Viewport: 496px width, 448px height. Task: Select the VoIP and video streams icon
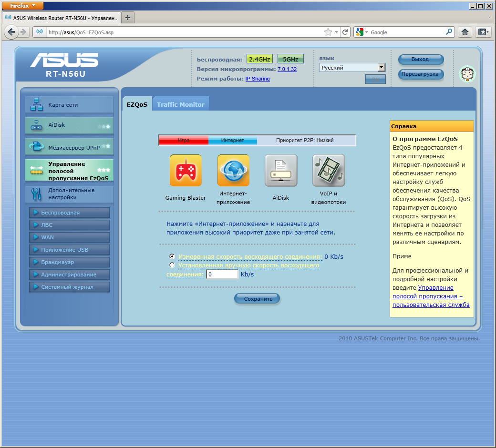coord(329,171)
